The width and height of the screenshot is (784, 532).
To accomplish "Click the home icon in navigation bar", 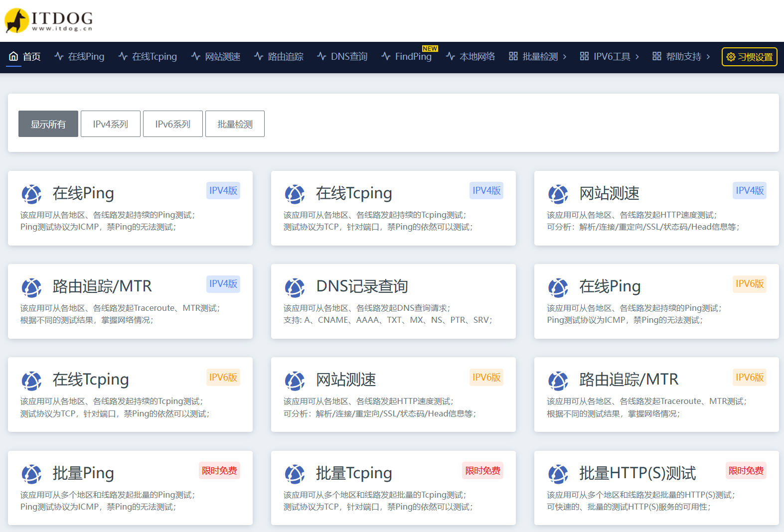I will pyautogui.click(x=13, y=56).
